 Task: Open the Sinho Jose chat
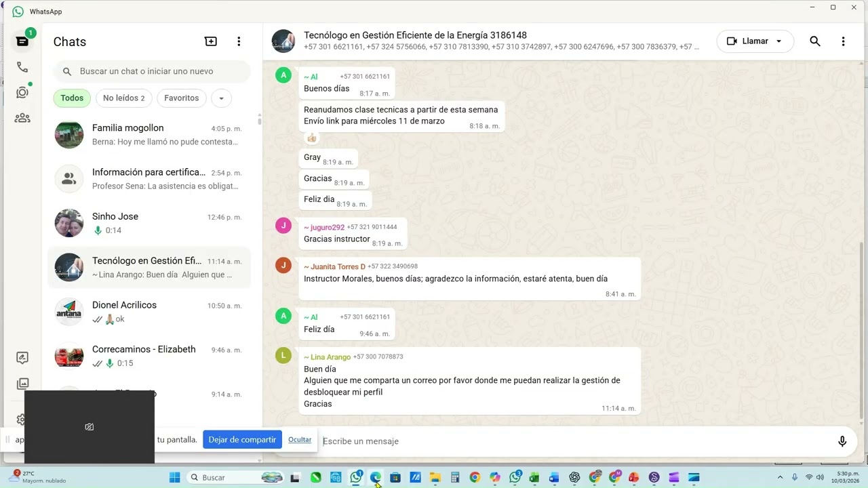(149, 223)
